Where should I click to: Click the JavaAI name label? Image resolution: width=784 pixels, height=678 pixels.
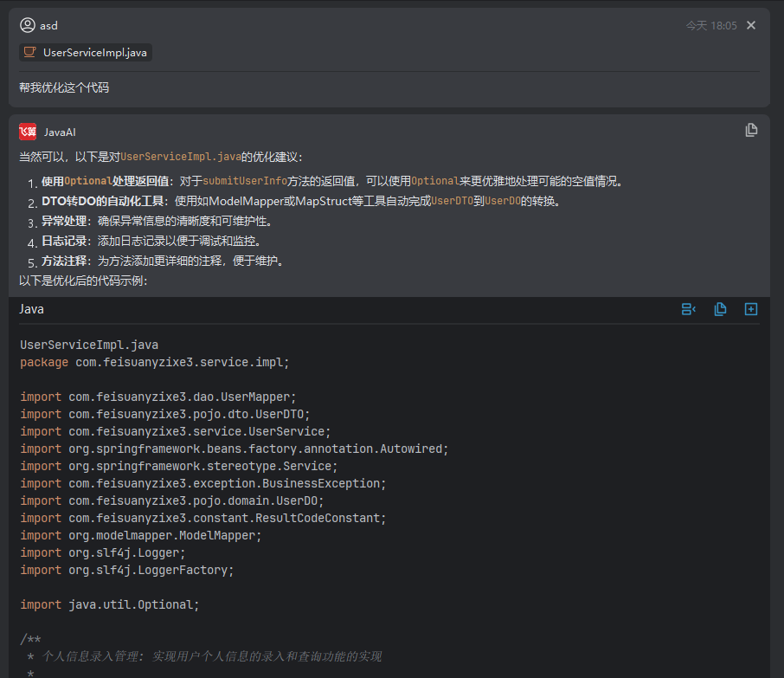point(60,132)
